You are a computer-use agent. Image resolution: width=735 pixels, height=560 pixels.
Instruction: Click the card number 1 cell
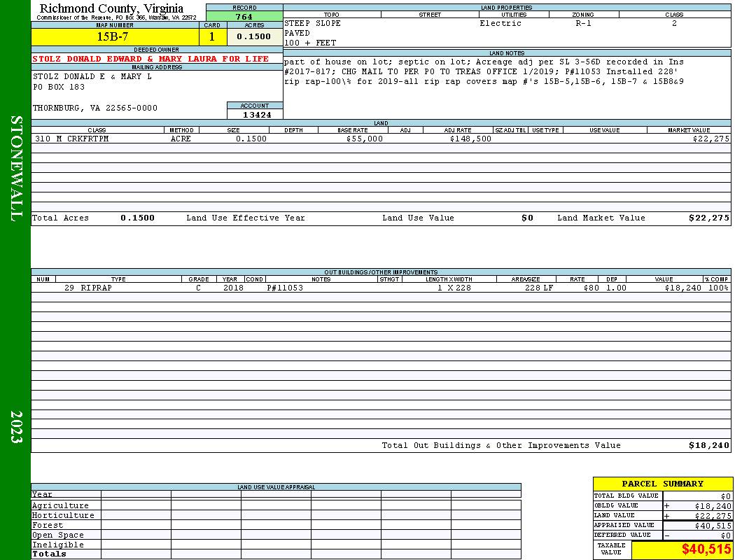212,36
